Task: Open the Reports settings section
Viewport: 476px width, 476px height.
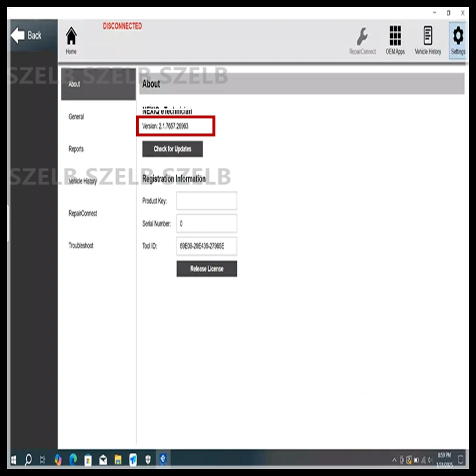Action: click(x=76, y=149)
